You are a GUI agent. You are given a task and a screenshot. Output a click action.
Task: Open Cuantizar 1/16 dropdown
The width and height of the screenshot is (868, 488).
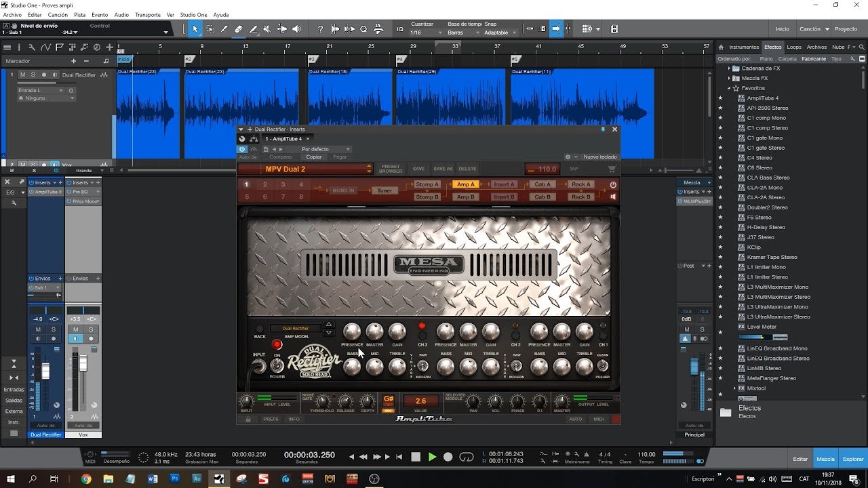click(x=427, y=33)
